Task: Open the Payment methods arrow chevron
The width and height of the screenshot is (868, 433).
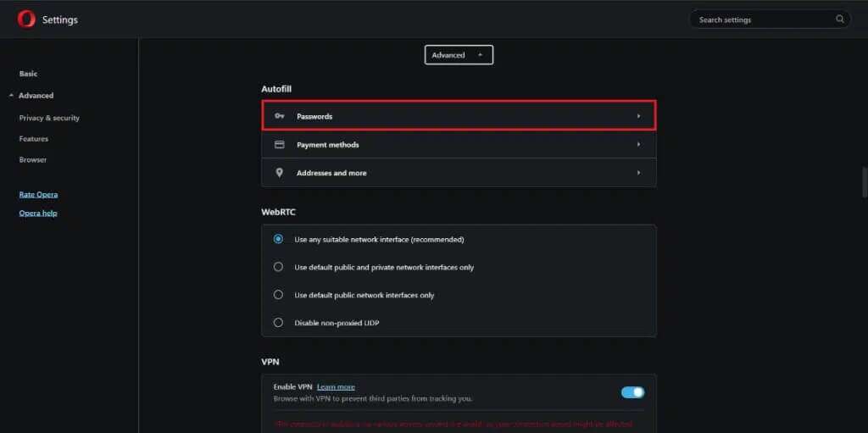Action: 638,145
